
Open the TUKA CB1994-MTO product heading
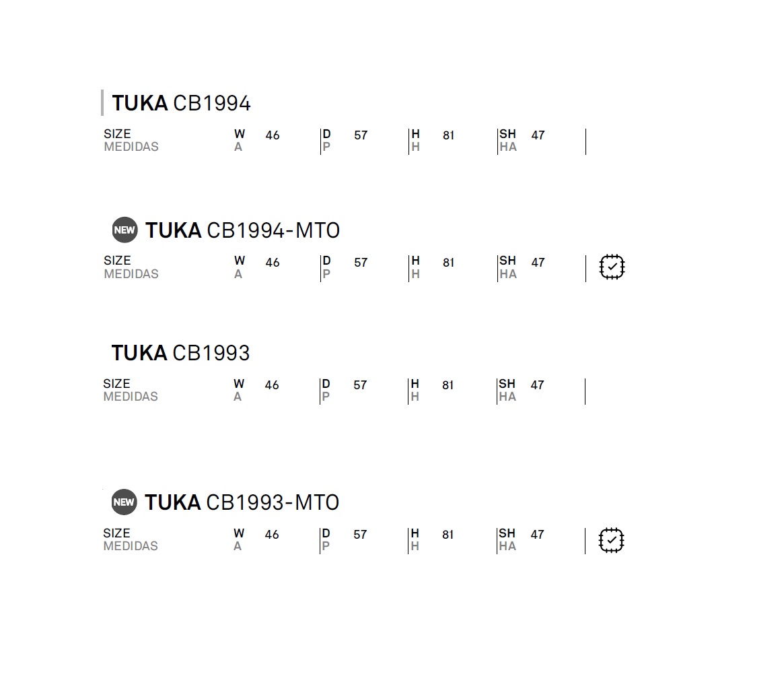point(242,230)
